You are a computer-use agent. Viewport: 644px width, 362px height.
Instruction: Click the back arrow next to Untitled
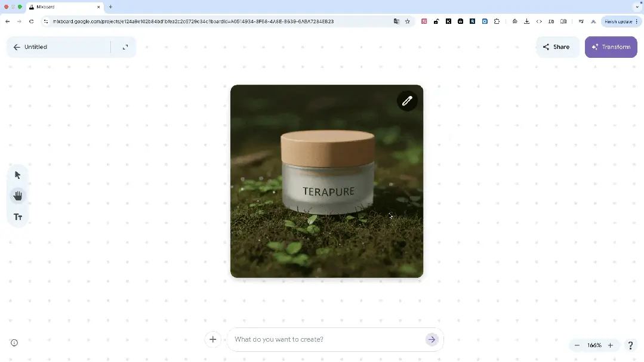[x=17, y=47]
